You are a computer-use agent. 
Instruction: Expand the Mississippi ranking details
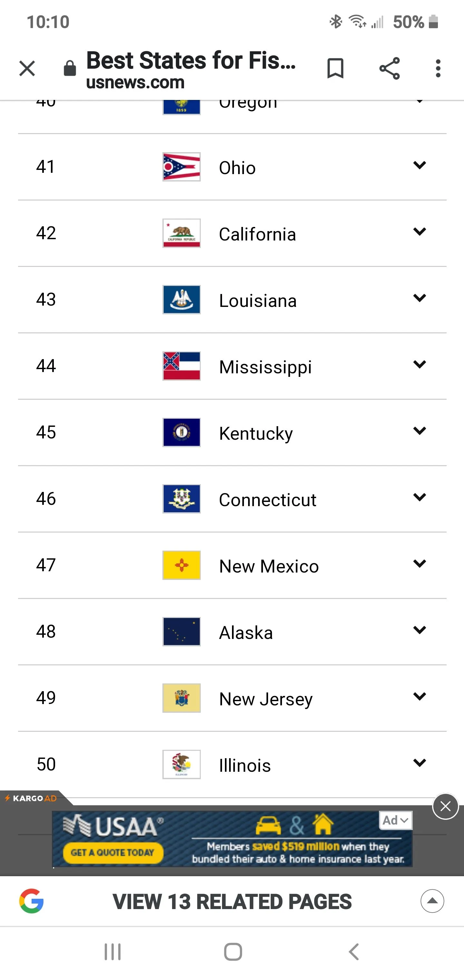pos(419,365)
